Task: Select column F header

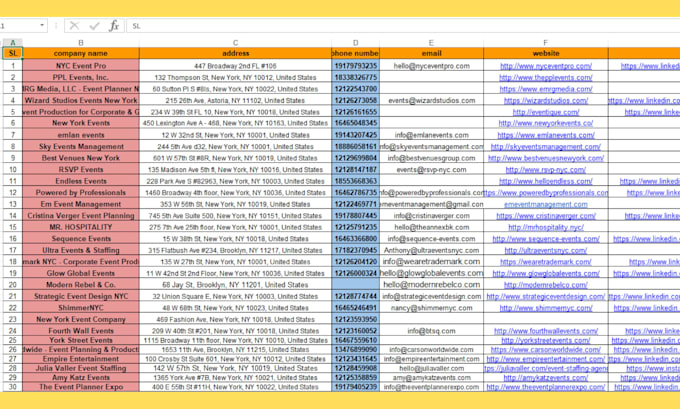Action: pos(546,43)
